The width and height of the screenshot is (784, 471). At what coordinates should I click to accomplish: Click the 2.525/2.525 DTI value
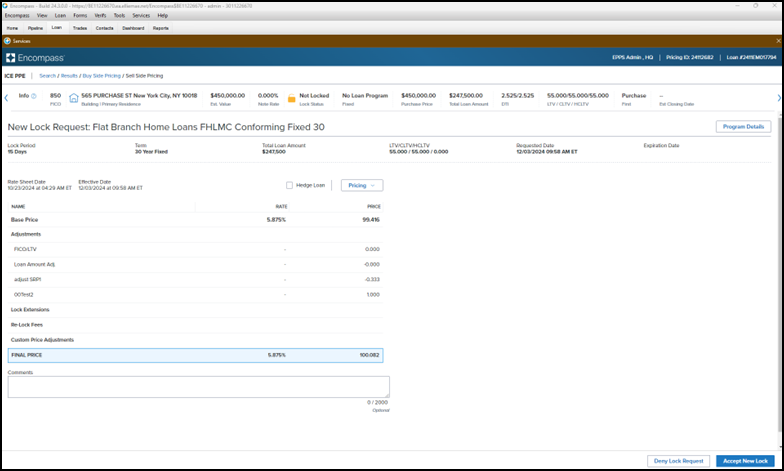[518, 96]
